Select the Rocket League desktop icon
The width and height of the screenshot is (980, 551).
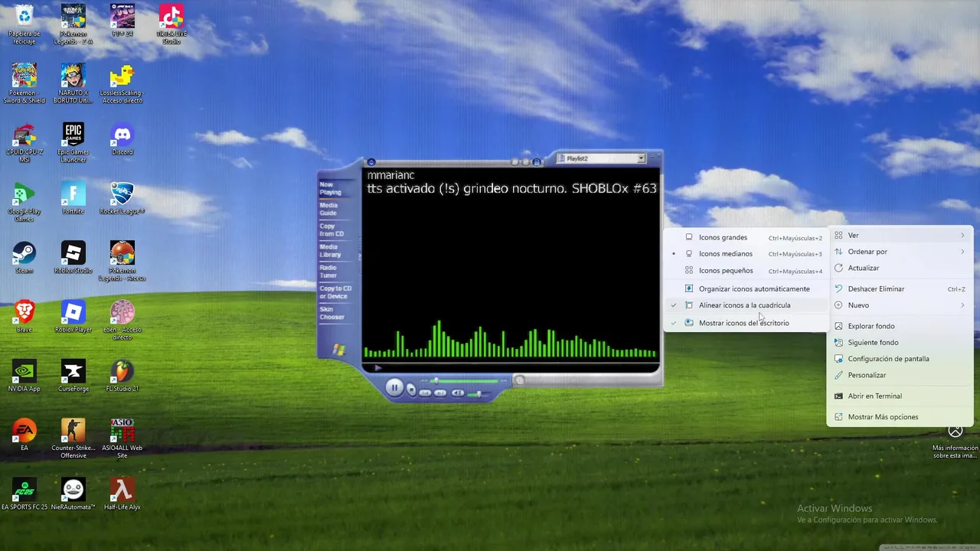point(122,198)
